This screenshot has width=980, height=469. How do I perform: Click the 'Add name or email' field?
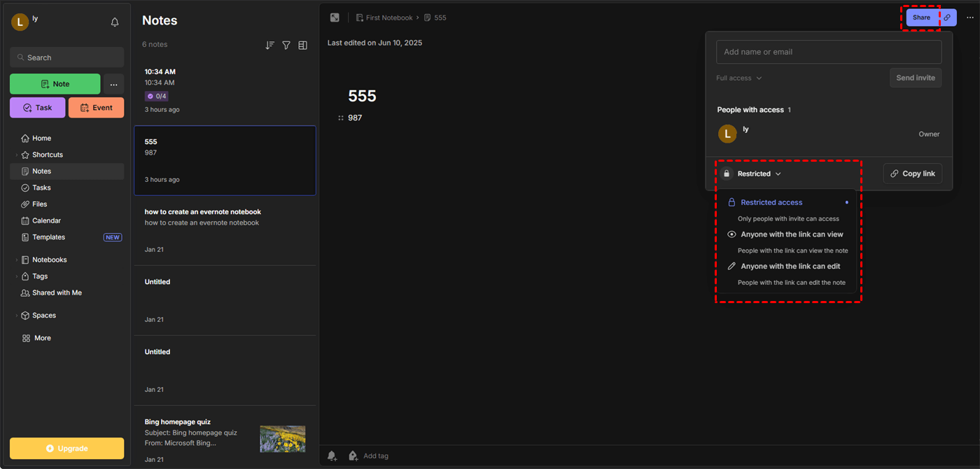tap(829, 52)
